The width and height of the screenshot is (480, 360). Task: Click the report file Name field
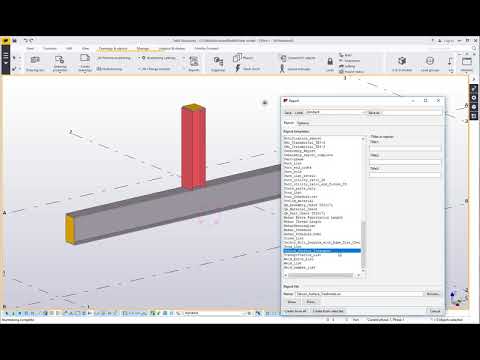pos(360,294)
